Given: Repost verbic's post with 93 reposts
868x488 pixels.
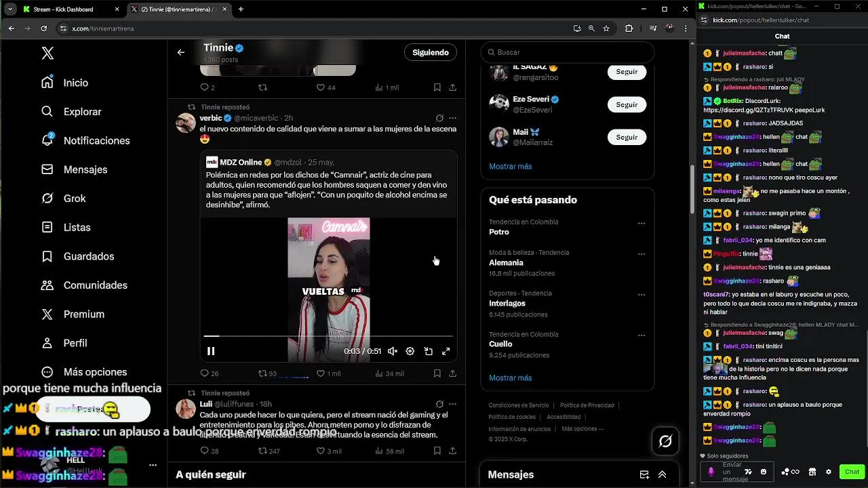Looking at the screenshot, I should click(267, 373).
